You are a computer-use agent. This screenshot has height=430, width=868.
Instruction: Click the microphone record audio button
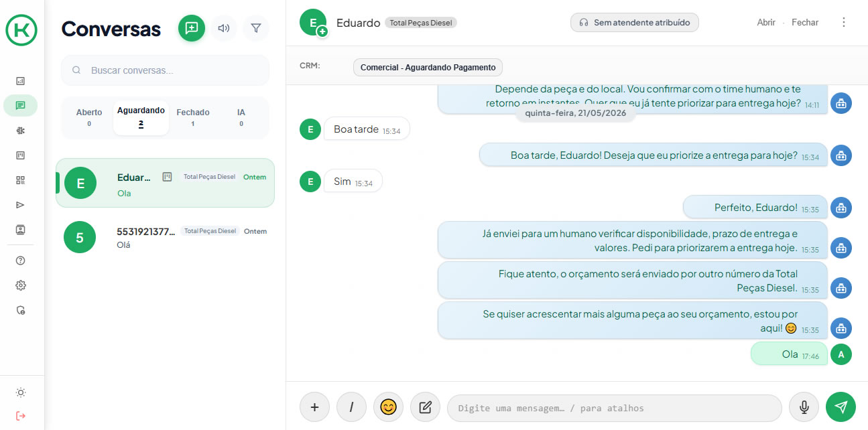804,407
